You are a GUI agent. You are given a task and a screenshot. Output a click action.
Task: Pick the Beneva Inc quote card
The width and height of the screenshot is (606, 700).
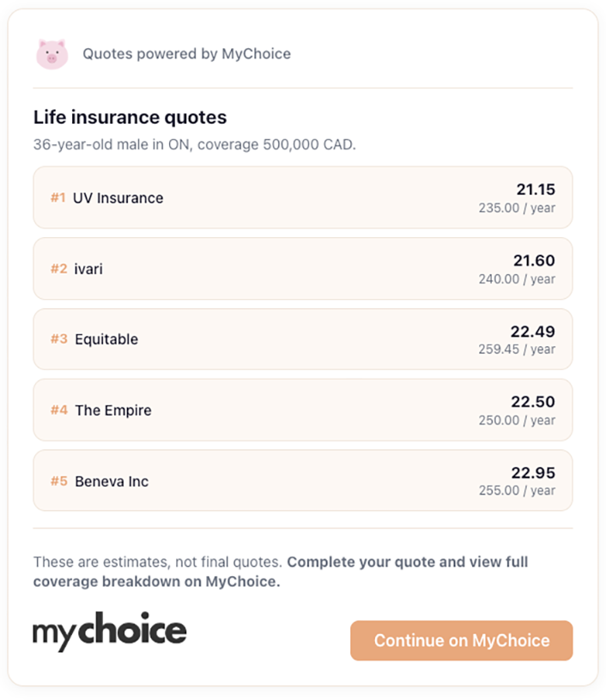point(302,481)
